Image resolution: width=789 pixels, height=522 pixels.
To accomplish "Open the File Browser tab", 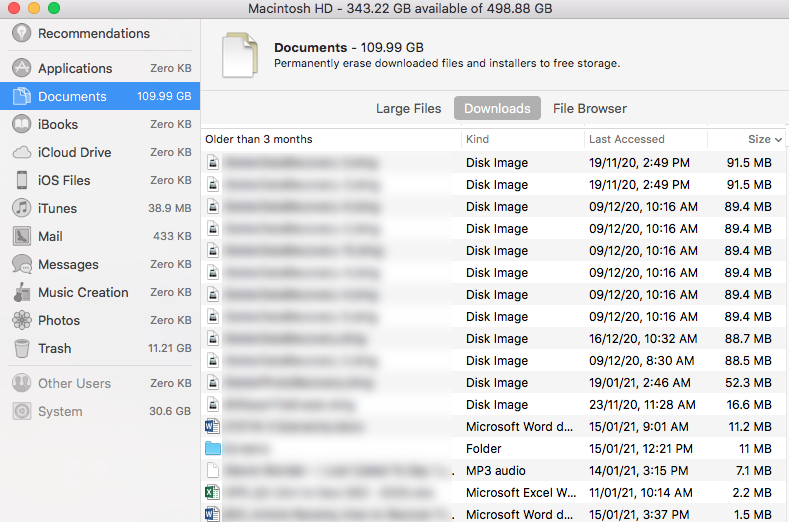I will pos(590,108).
